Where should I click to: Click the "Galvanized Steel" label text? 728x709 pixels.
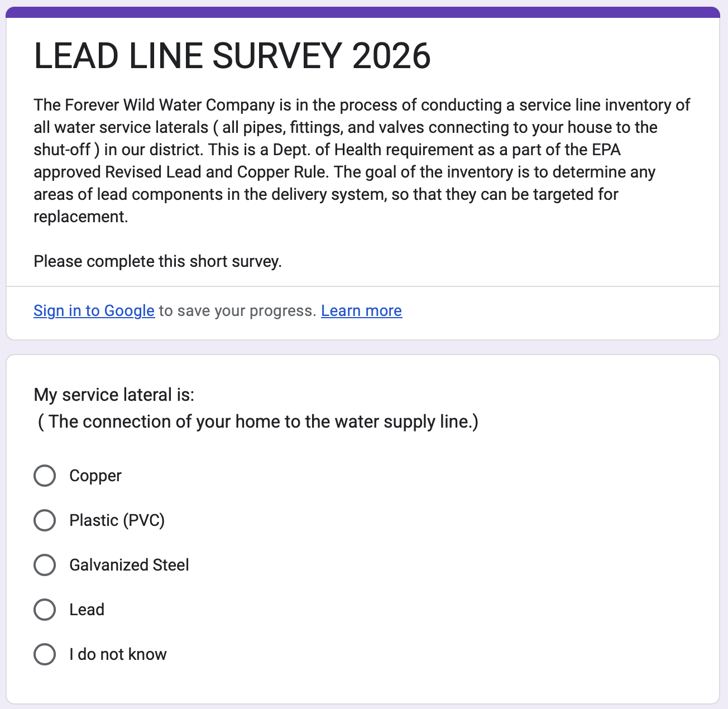129,565
